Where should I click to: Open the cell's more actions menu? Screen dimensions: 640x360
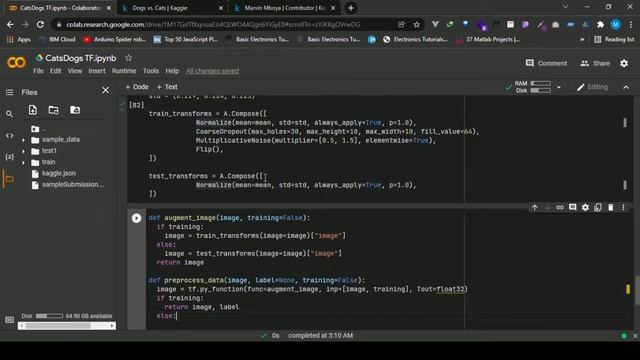click(x=623, y=207)
